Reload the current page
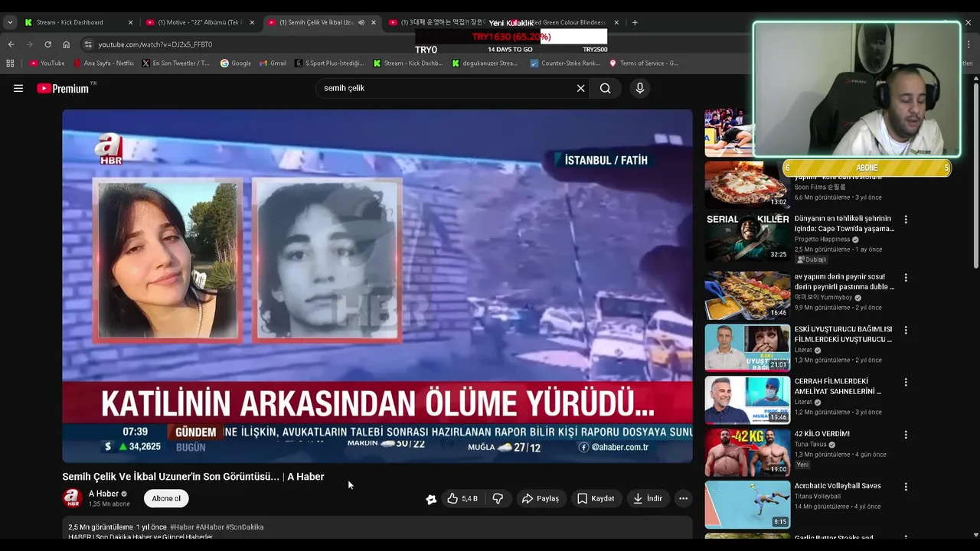 [47, 44]
